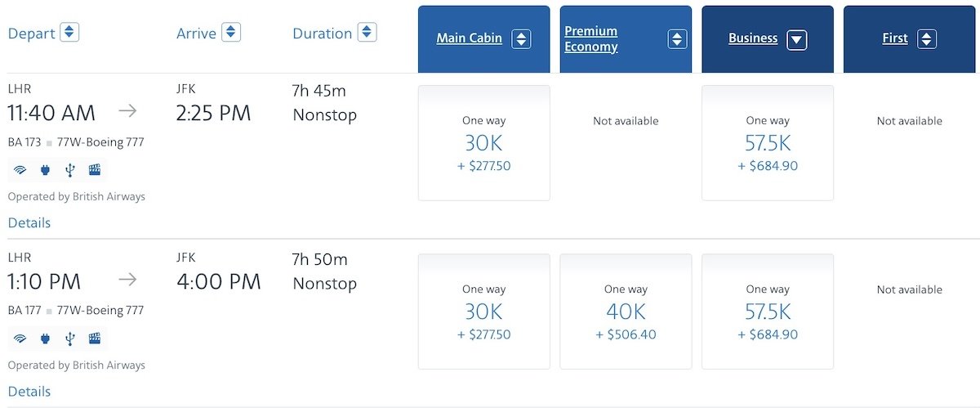Click the USB icon for flight BA 177
Screen dimensions: 980x408
pos(70,339)
